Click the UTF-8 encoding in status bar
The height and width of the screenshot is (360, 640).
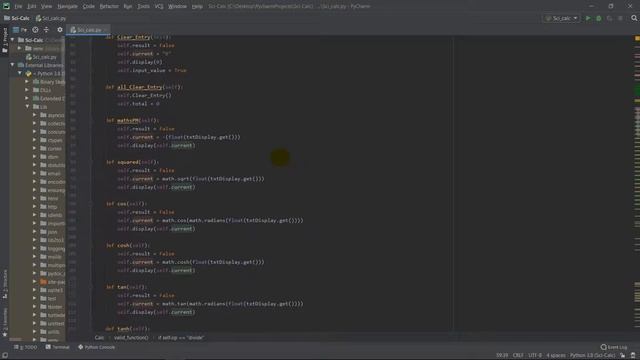pyautogui.click(x=535, y=356)
